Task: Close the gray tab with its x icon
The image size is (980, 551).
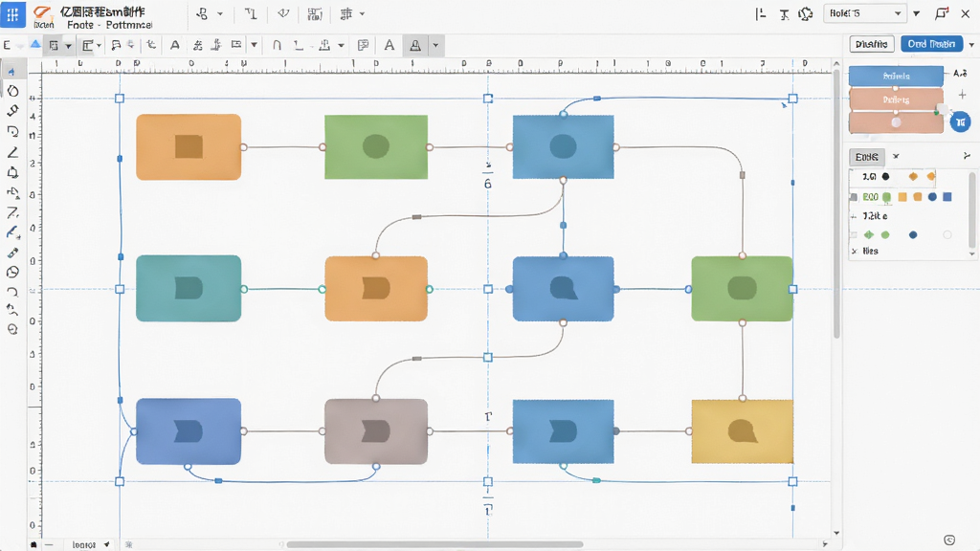Action: click(x=896, y=156)
